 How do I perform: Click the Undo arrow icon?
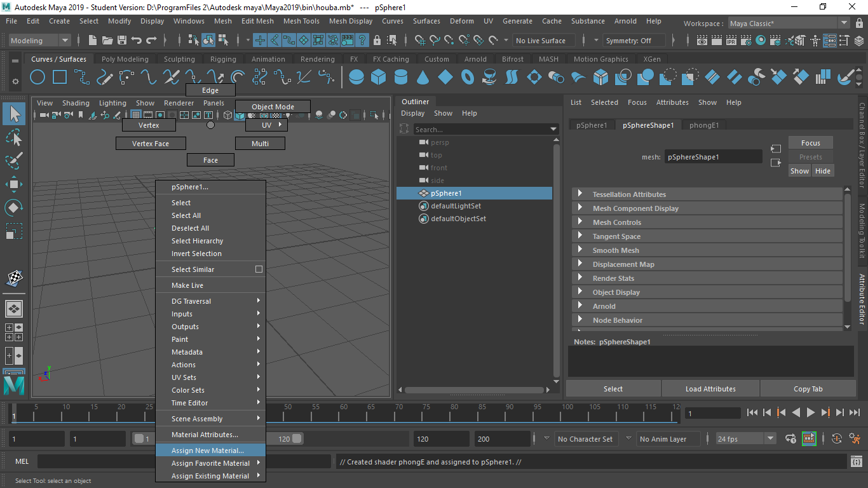pos(136,41)
